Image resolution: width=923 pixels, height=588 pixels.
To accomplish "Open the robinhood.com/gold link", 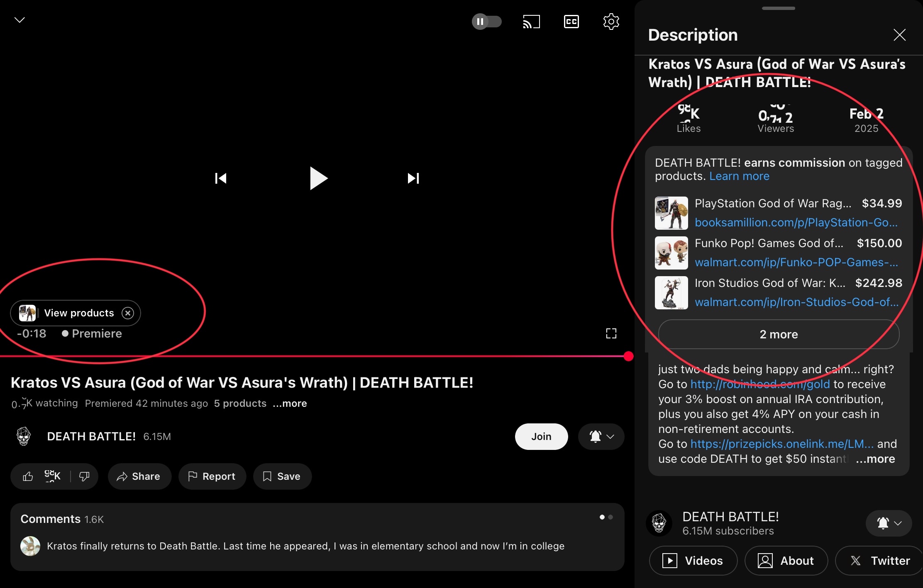I will coord(760,384).
